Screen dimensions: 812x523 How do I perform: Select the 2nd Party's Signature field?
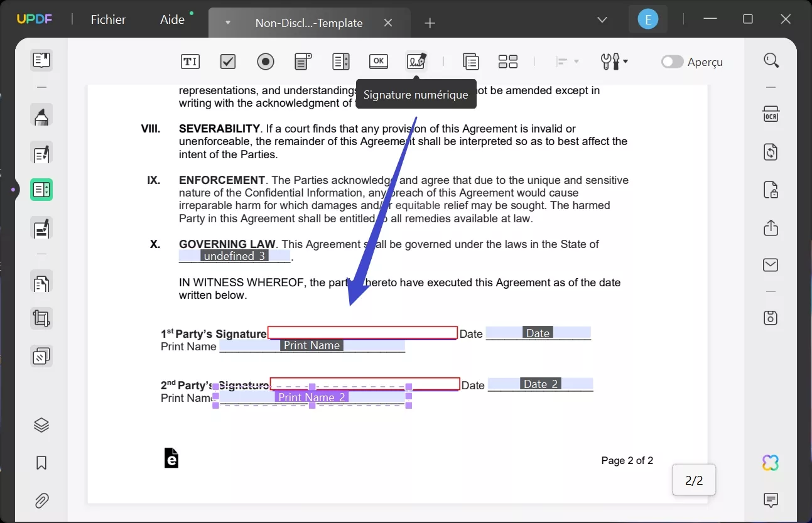tap(365, 384)
